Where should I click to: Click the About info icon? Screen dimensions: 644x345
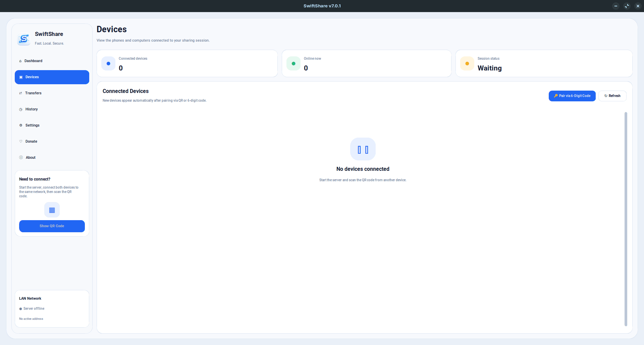click(21, 158)
